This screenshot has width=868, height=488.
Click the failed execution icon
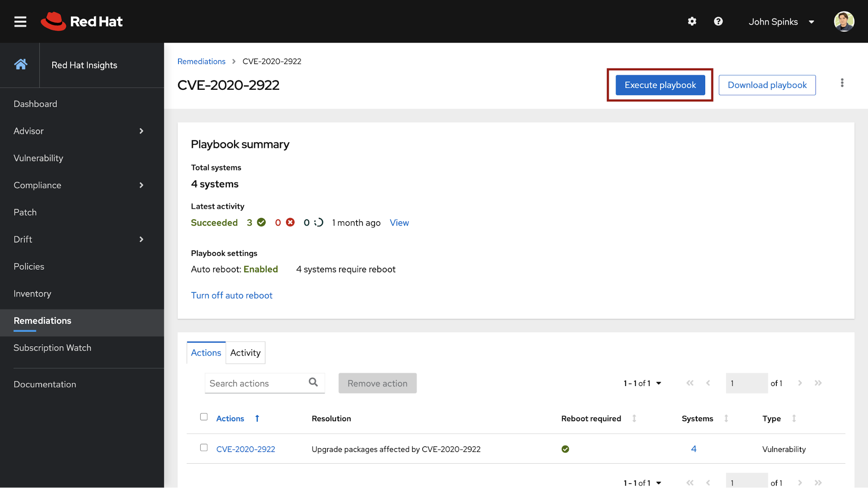(x=290, y=223)
